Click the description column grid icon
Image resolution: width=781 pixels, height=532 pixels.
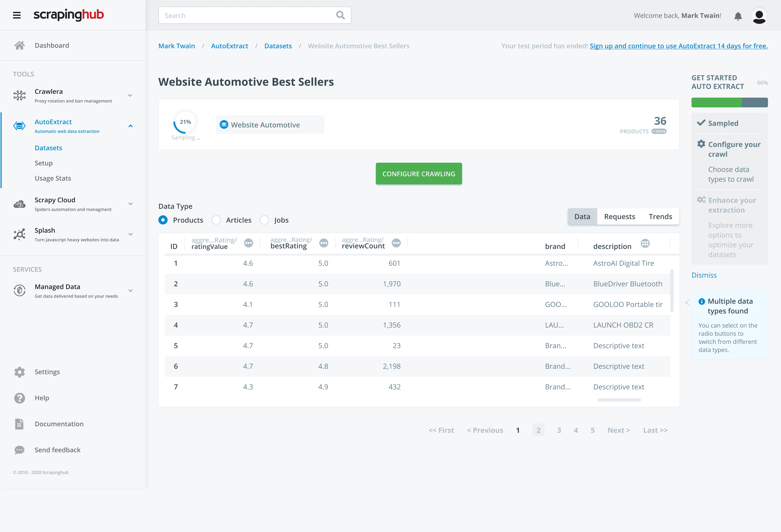click(x=645, y=243)
